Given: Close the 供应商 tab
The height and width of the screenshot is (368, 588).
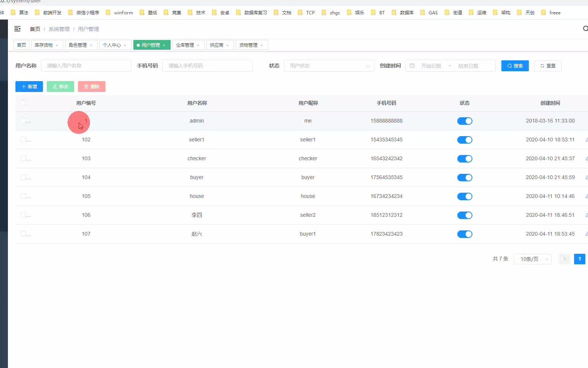Looking at the screenshot, I should pos(228,45).
